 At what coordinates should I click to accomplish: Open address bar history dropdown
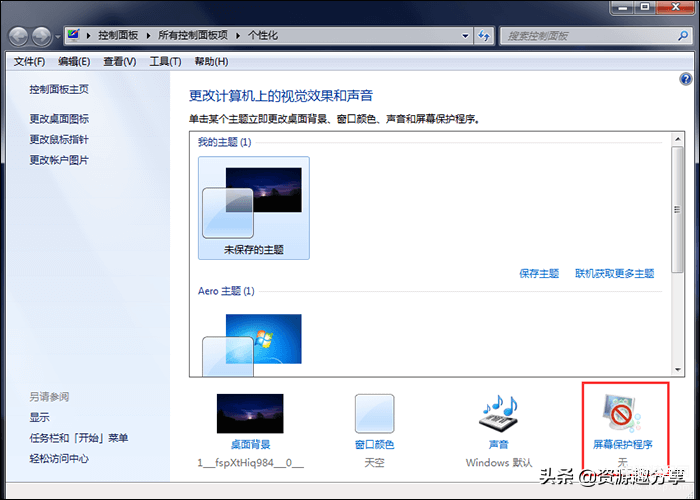point(465,36)
